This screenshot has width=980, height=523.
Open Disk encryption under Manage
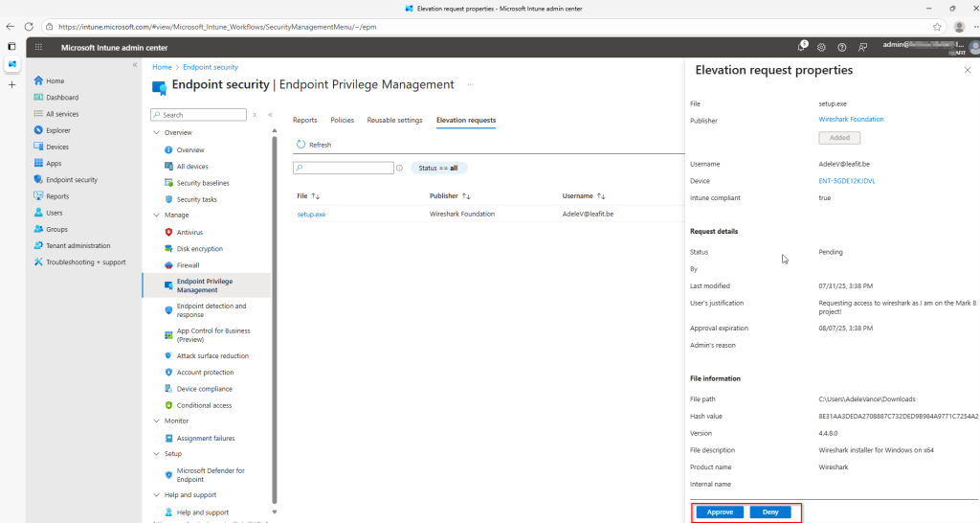pyautogui.click(x=199, y=248)
